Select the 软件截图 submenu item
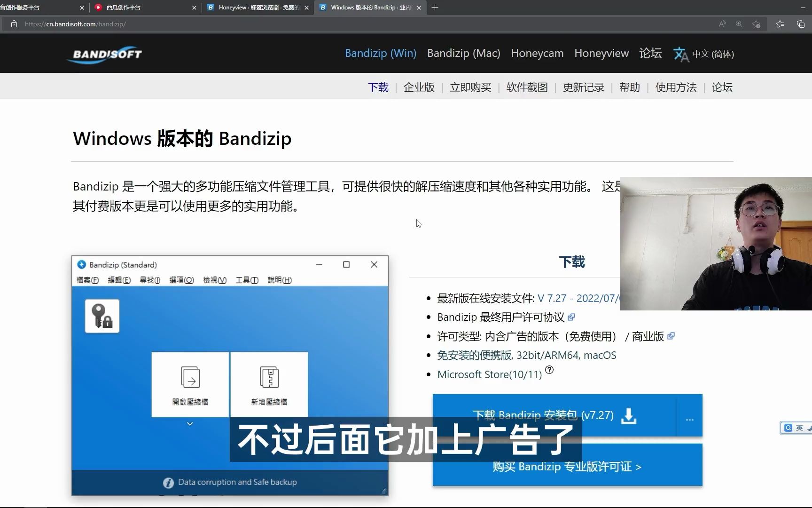The height and width of the screenshot is (508, 812). pos(527,87)
